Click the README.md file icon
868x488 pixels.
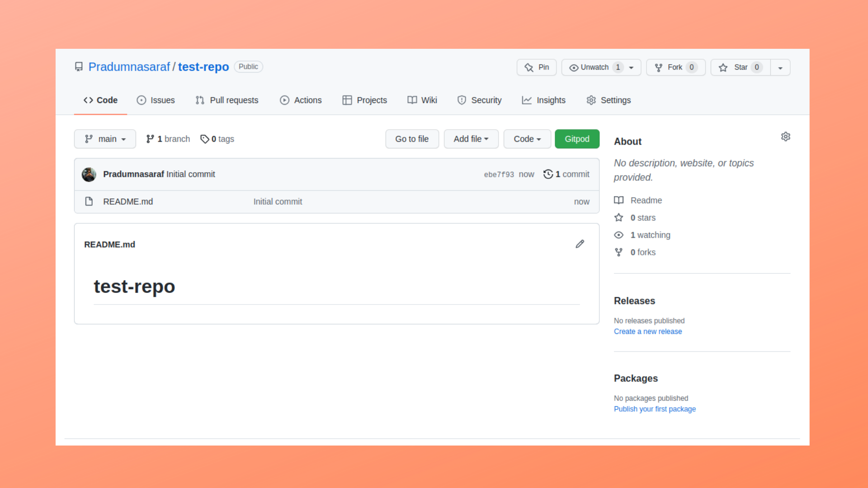[89, 202]
